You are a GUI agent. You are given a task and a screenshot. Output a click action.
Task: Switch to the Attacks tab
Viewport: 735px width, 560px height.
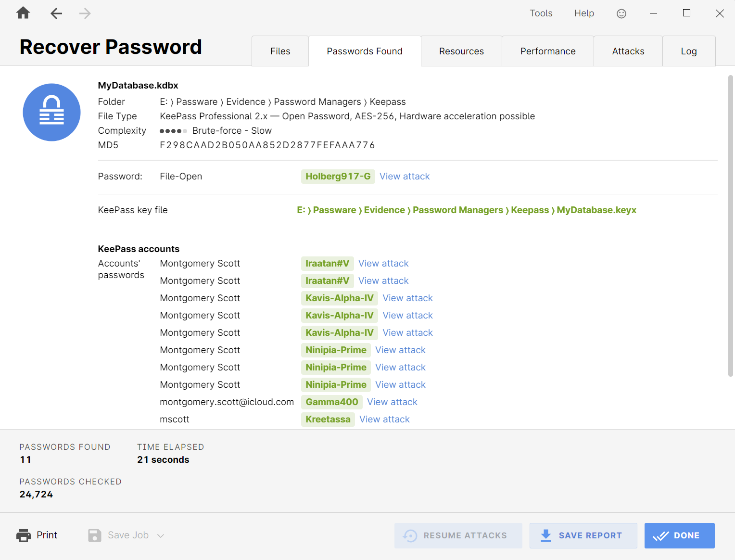[x=628, y=51]
